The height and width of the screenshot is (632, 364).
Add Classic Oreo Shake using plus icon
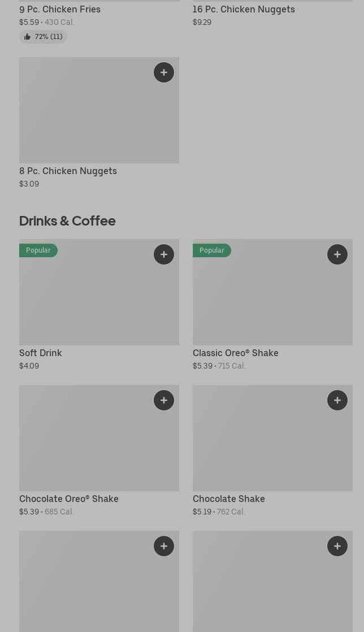[x=337, y=254]
